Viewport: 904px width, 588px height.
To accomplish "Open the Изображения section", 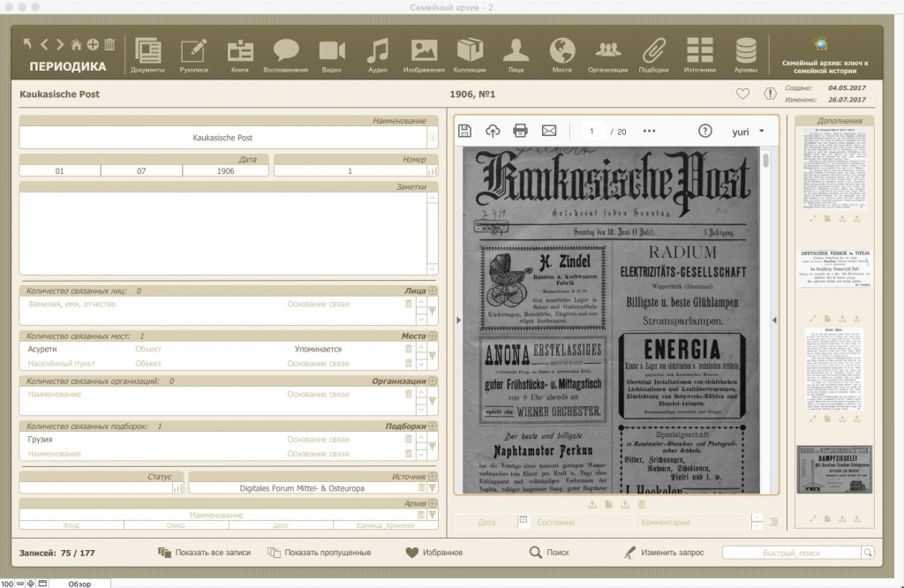I will tap(424, 56).
